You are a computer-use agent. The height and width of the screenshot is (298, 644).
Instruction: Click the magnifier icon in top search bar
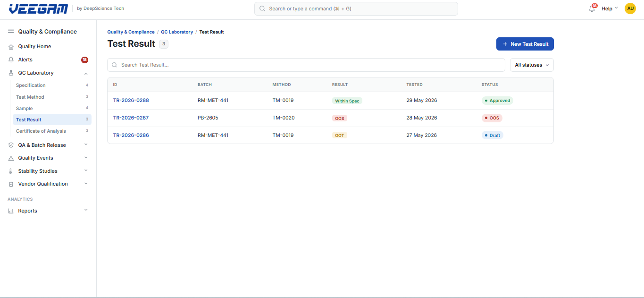click(262, 9)
